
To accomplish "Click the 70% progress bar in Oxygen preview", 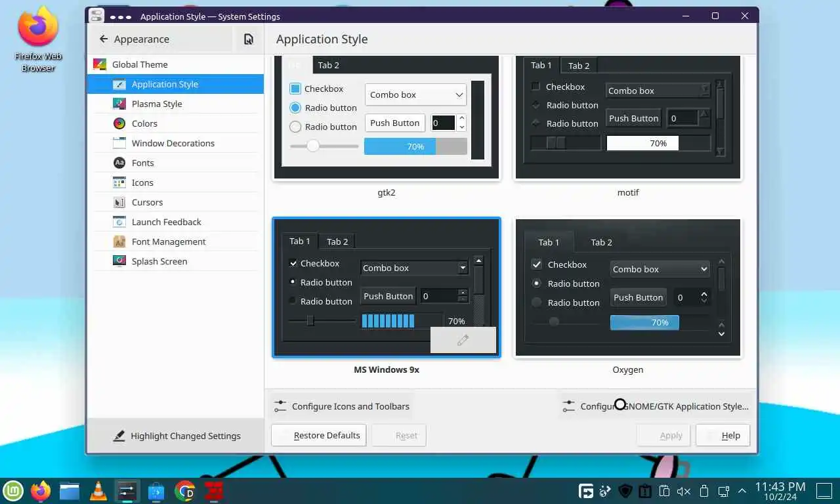I will [x=660, y=322].
